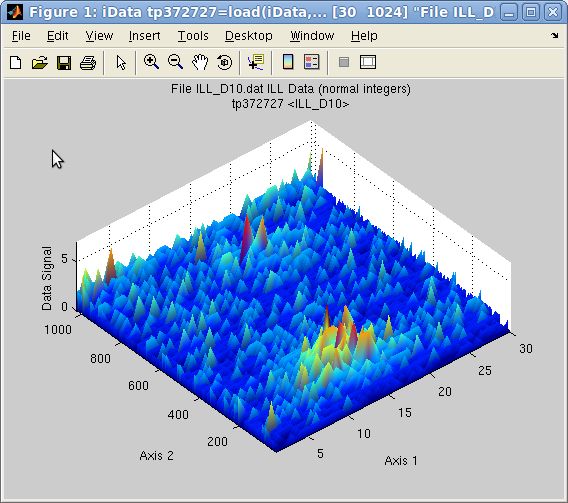Dock the figure using the corner arrow

pyautogui.click(x=555, y=35)
